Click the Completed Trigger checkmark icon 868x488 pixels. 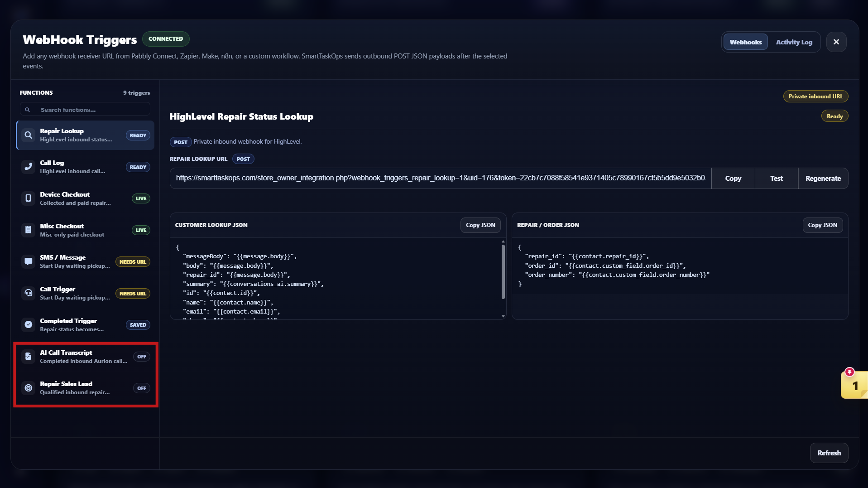[28, 325]
